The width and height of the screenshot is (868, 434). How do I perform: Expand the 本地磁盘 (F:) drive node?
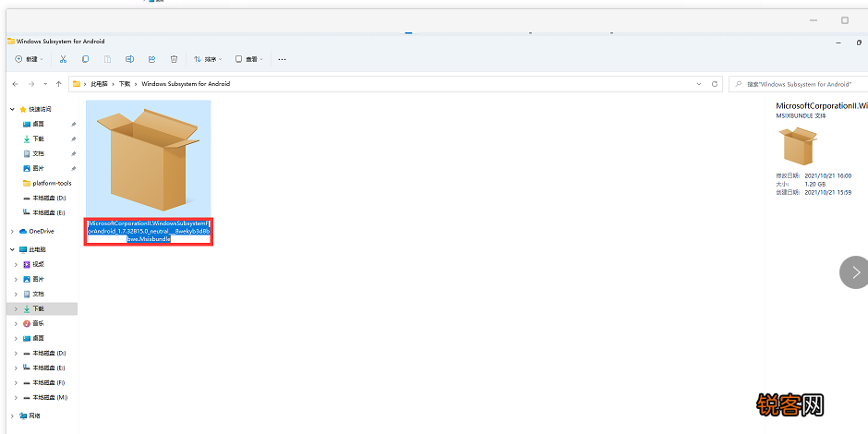(16, 382)
